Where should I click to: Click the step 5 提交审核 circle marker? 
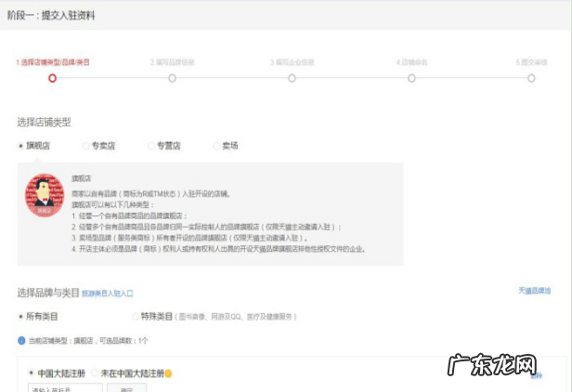[531, 78]
